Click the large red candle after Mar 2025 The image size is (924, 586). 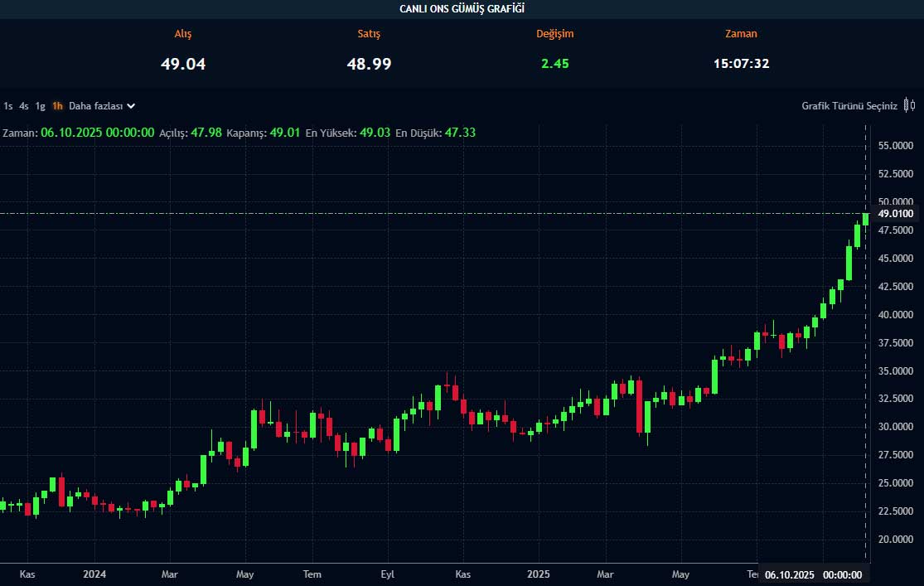(639, 406)
